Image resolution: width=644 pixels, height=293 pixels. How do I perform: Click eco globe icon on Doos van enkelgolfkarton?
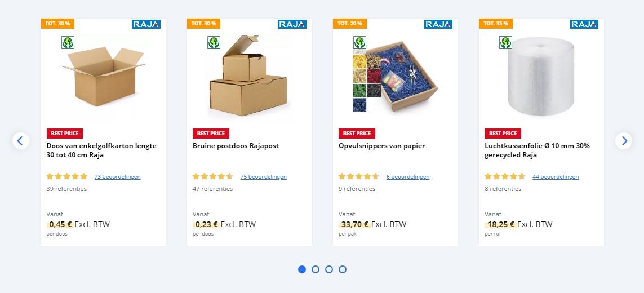point(68,42)
